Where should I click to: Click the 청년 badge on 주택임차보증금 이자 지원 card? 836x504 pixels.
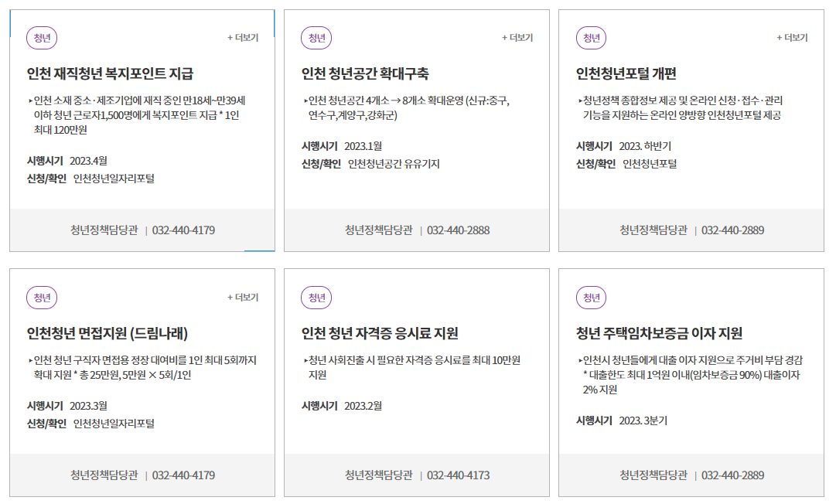point(591,298)
